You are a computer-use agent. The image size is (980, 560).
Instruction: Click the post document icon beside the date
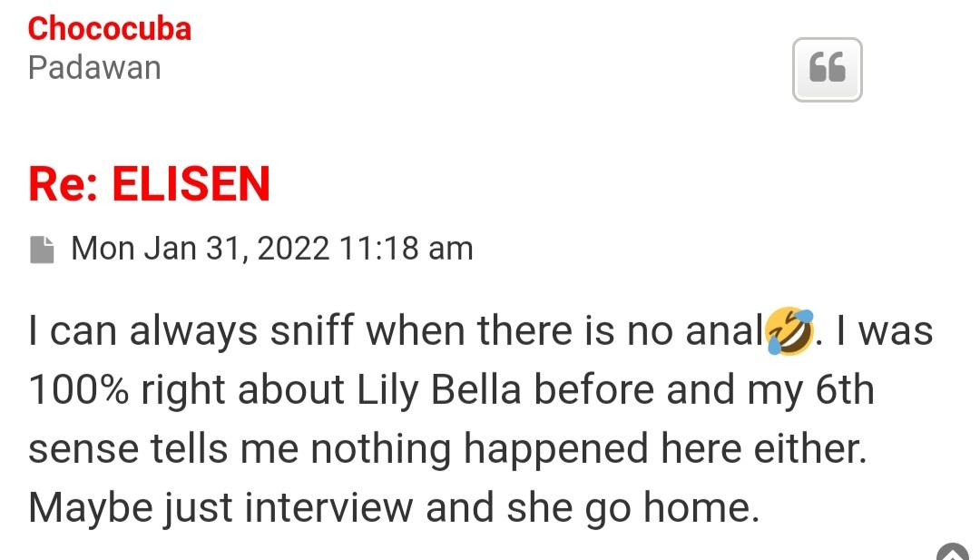click(42, 250)
